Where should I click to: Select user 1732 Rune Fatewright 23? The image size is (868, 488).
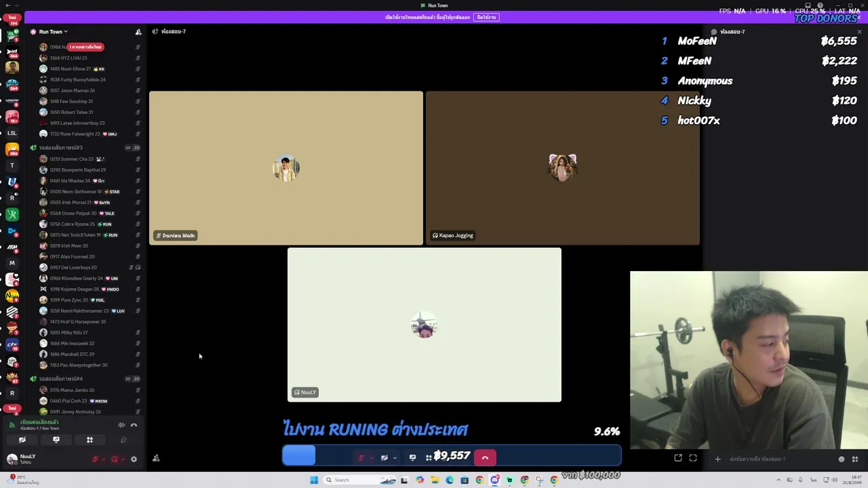click(90, 134)
